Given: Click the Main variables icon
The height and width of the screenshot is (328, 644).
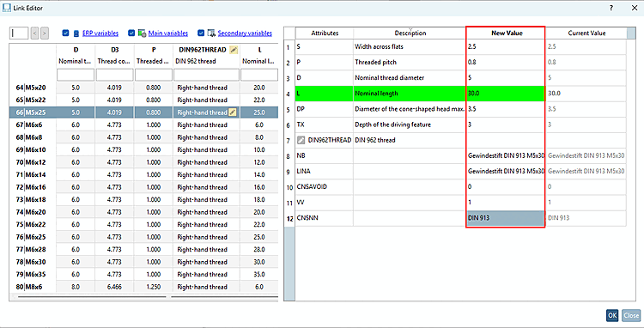Looking at the screenshot, I should tap(142, 33).
